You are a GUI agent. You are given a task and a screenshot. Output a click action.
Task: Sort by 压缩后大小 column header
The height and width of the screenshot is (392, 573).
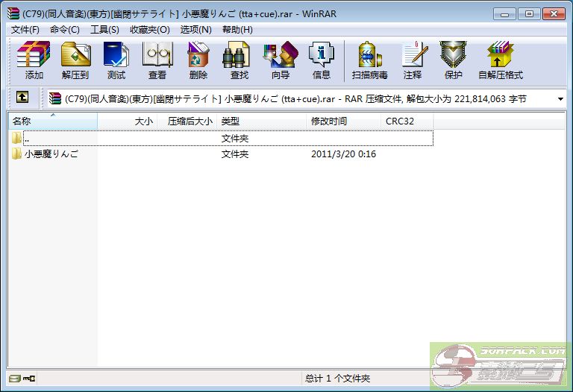pyautogui.click(x=187, y=121)
